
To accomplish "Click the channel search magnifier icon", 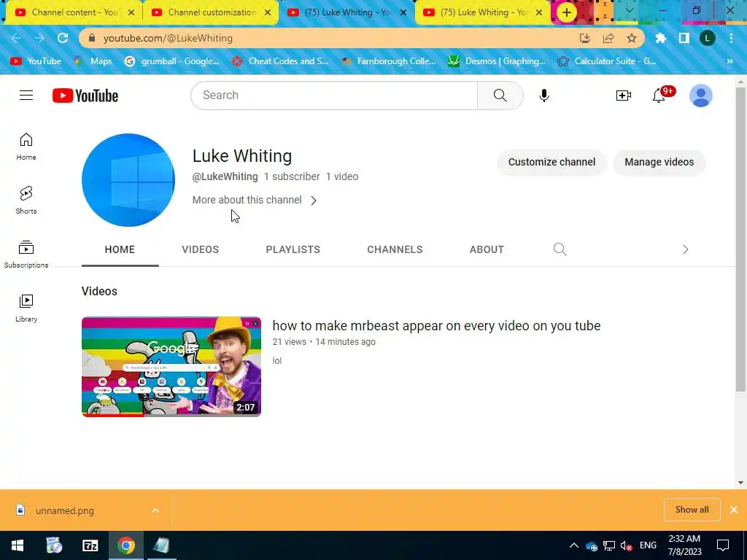I will pos(560,249).
